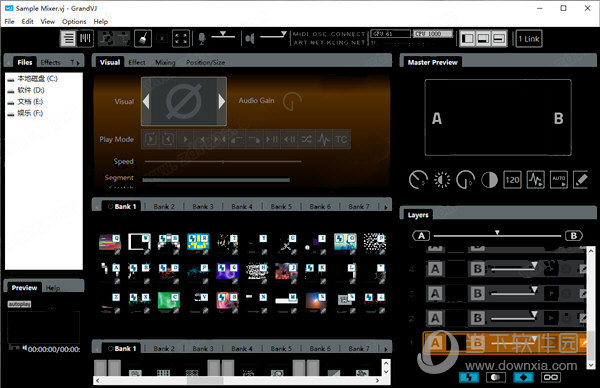This screenshot has width=600, height=388.
Task: Select the list view toolbar icon
Action: click(x=68, y=38)
